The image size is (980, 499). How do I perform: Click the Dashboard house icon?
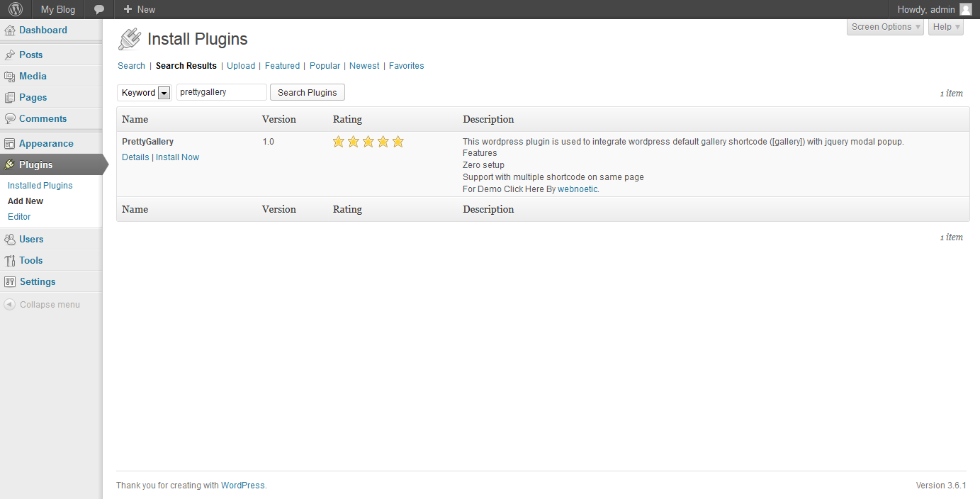10,30
